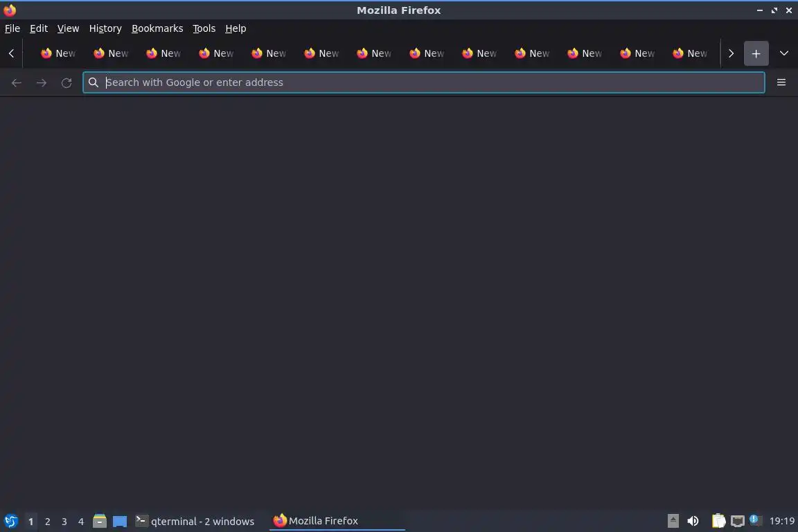This screenshot has height=532, width=798.
Task: Open the qterminal - 2 windows taskbar group
Action: [x=195, y=521]
